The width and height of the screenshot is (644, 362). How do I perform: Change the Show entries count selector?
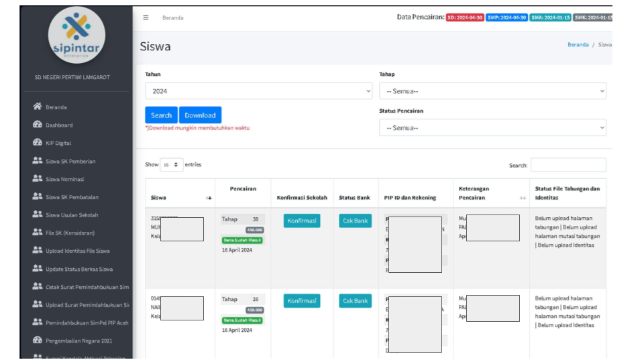coord(171,165)
